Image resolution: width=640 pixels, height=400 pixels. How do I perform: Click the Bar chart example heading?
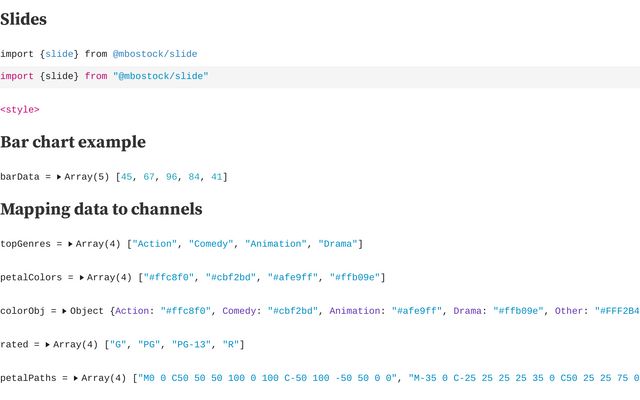(x=73, y=142)
